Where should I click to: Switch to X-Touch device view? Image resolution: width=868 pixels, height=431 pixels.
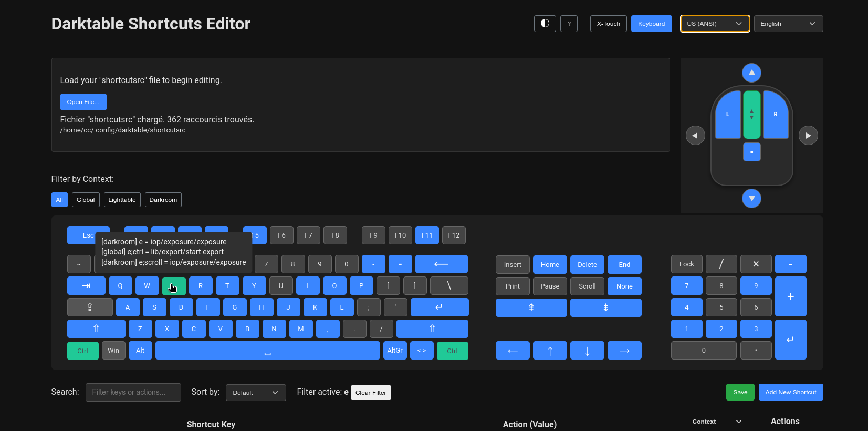pyautogui.click(x=608, y=24)
